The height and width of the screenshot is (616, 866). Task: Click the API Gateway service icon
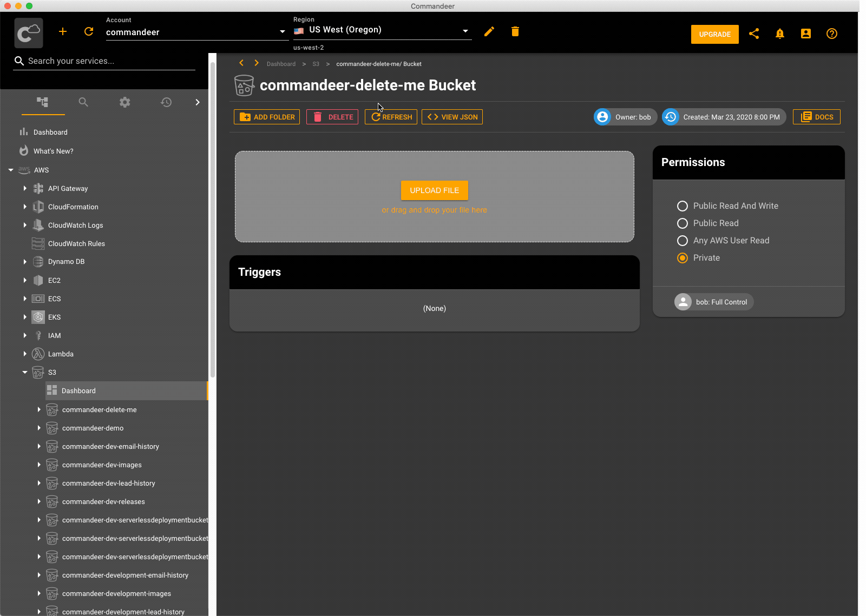tap(38, 188)
